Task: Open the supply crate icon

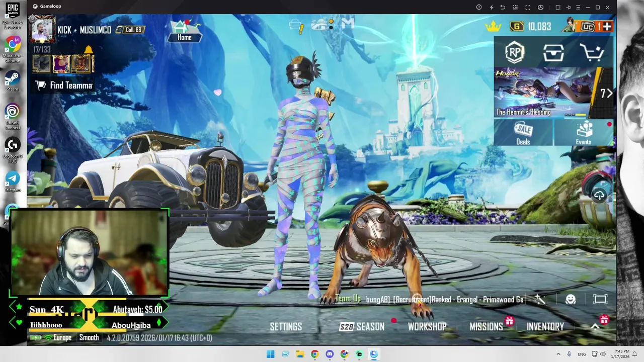Action: [x=553, y=52]
